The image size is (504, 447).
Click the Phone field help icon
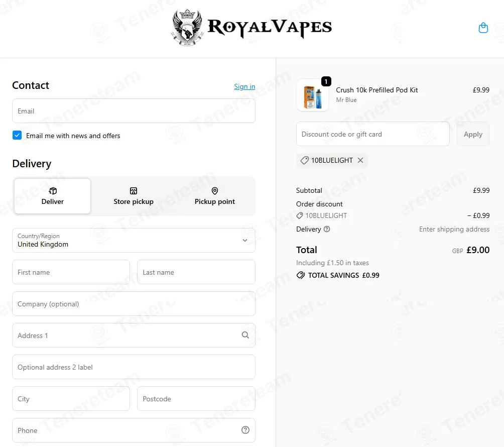click(x=245, y=430)
